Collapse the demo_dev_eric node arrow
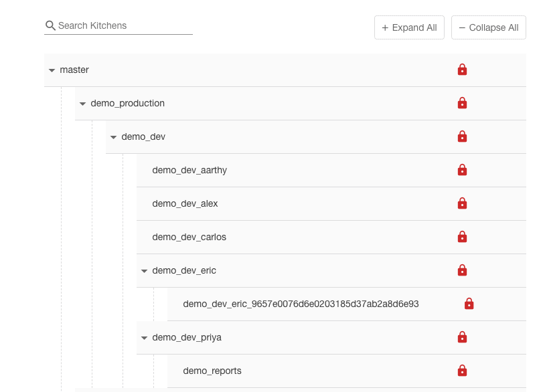Image resolution: width=543 pixels, height=392 pixels. coord(145,271)
